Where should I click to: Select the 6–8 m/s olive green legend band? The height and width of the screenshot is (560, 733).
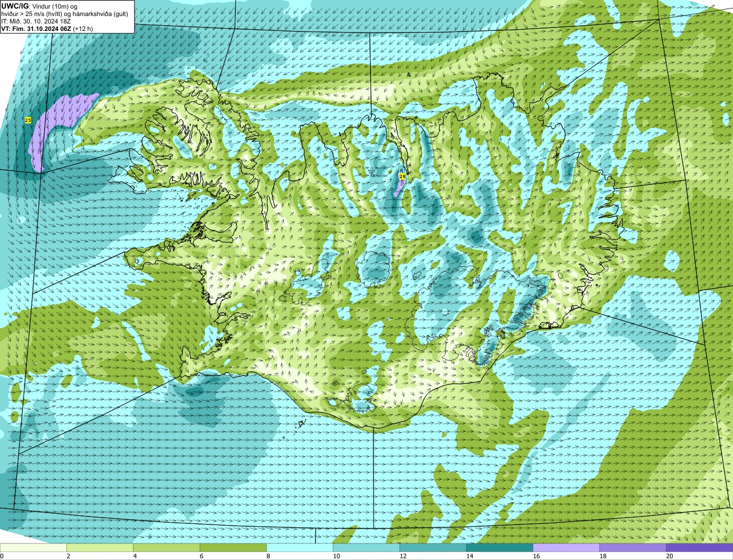click(x=233, y=547)
